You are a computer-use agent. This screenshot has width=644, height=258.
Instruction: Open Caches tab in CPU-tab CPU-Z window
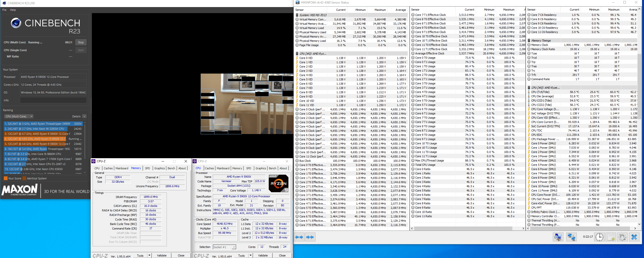(209, 168)
